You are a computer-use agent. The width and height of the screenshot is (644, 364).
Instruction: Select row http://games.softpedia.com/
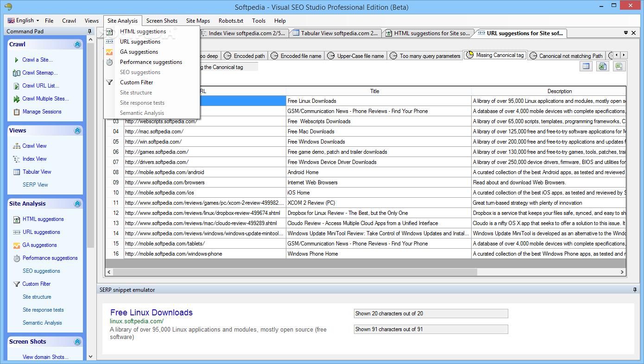point(366,152)
